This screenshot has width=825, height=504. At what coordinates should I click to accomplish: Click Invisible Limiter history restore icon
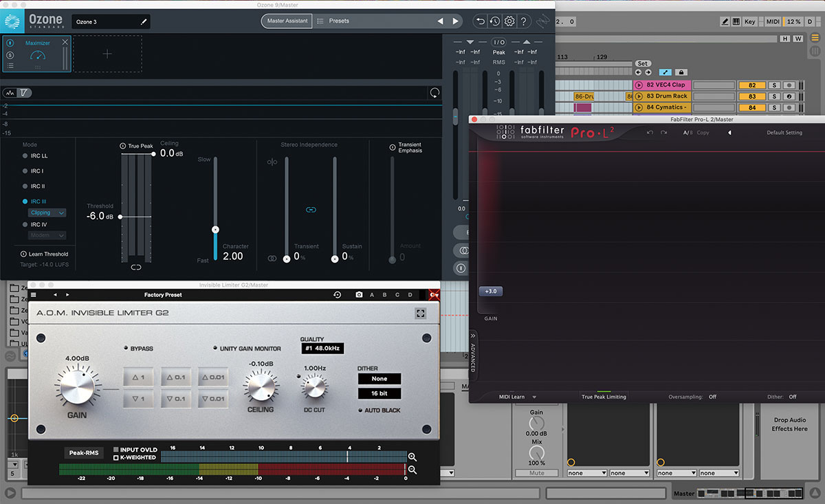(x=338, y=295)
